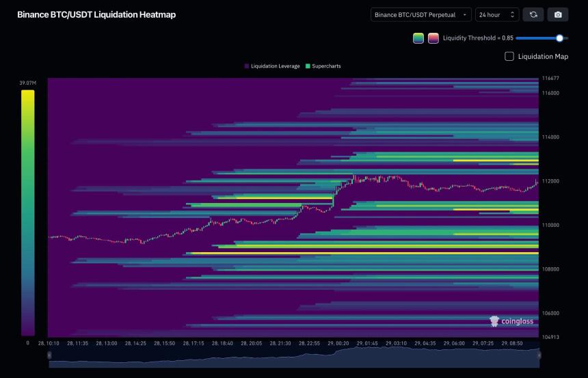Select the pink-purple heatmap color scheme
This screenshot has width=588, height=378.
tap(433, 38)
